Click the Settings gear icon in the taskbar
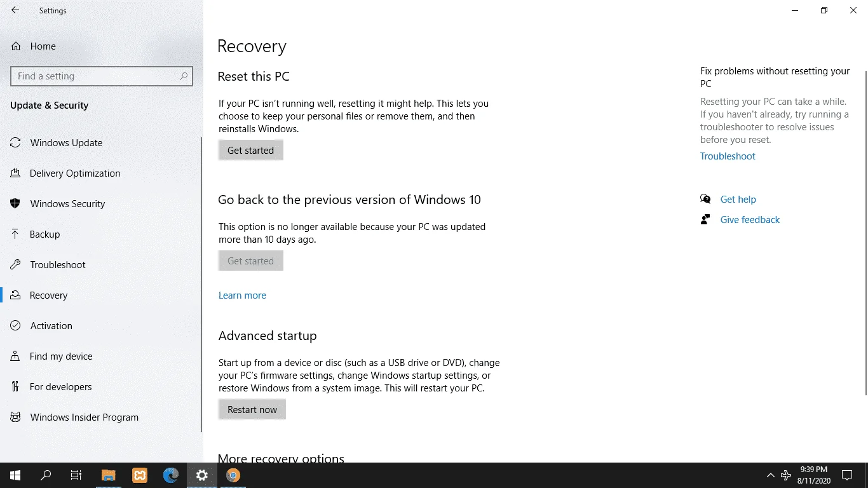 [202, 475]
